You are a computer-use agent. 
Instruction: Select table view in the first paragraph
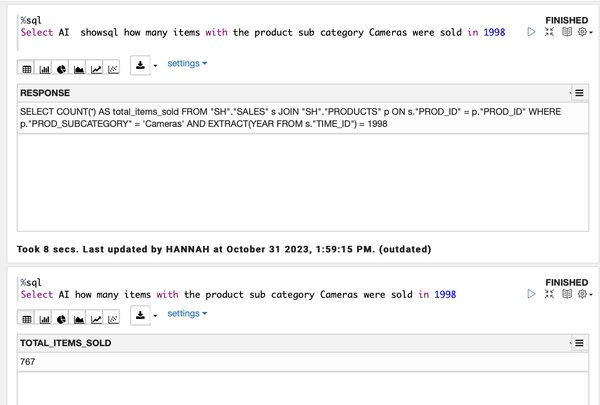pyautogui.click(x=27, y=69)
